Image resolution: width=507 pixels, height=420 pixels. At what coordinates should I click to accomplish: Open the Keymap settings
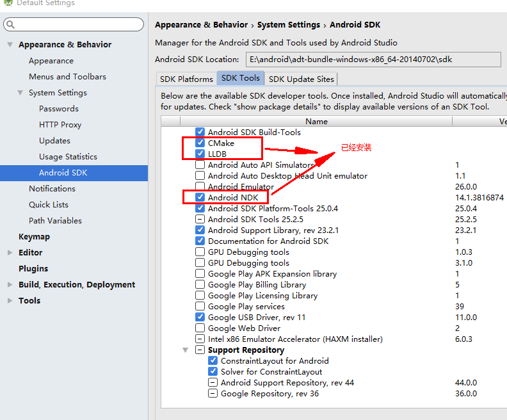click(x=35, y=237)
